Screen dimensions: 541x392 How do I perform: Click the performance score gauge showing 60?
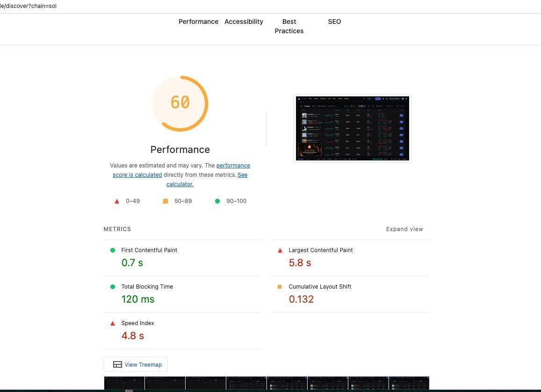180,103
